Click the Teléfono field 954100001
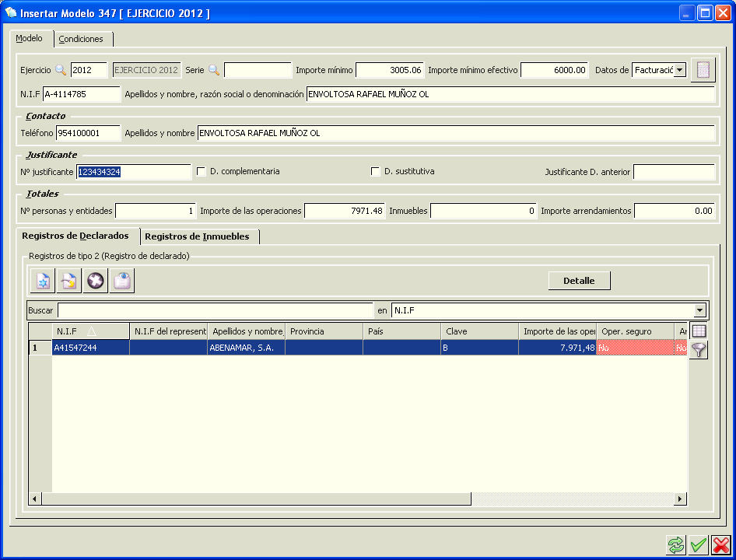 coord(88,133)
